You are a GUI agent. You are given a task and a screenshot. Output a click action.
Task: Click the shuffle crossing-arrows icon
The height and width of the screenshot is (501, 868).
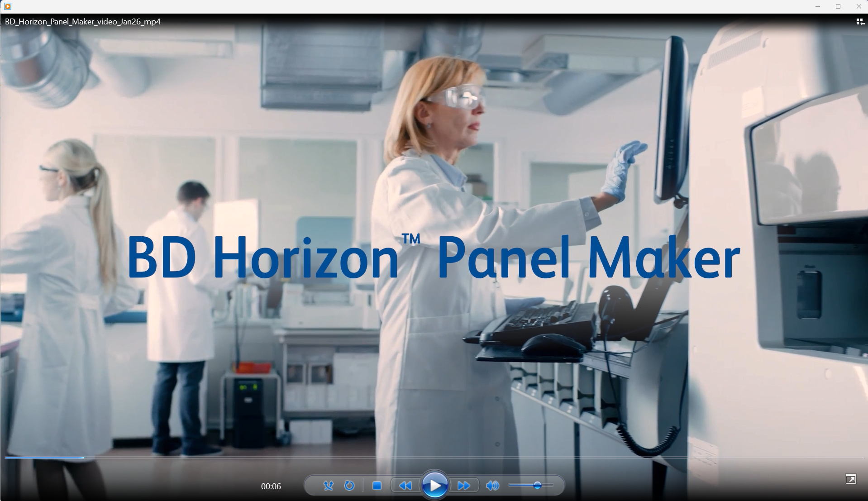pyautogui.click(x=329, y=485)
